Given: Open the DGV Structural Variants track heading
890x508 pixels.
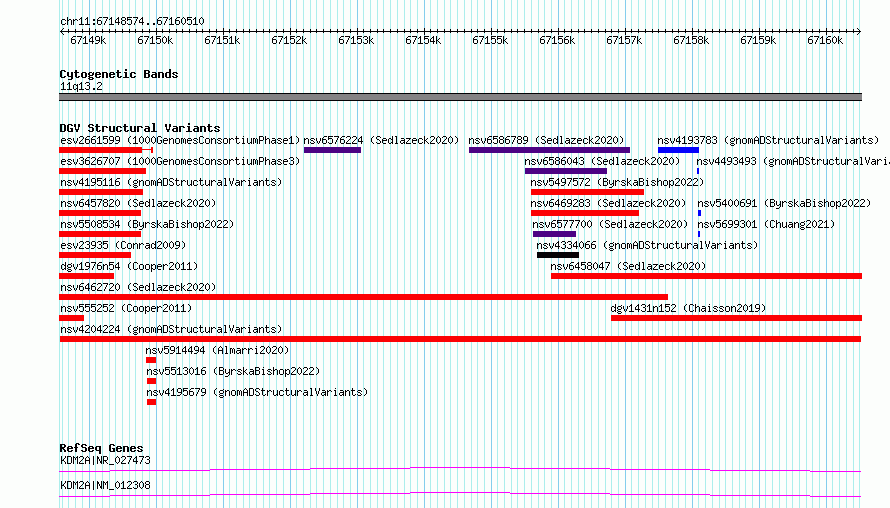Looking at the screenshot, I should (140, 128).
